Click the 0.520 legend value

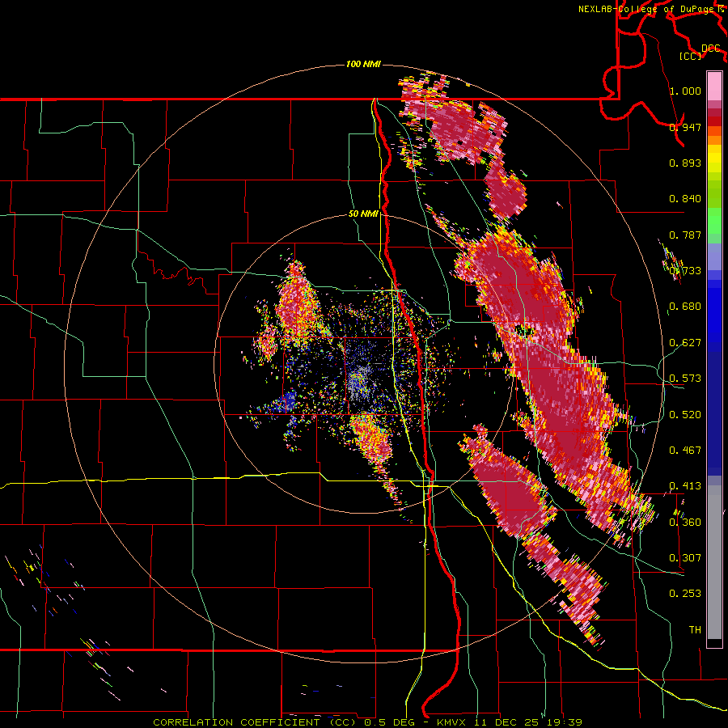tap(685, 415)
